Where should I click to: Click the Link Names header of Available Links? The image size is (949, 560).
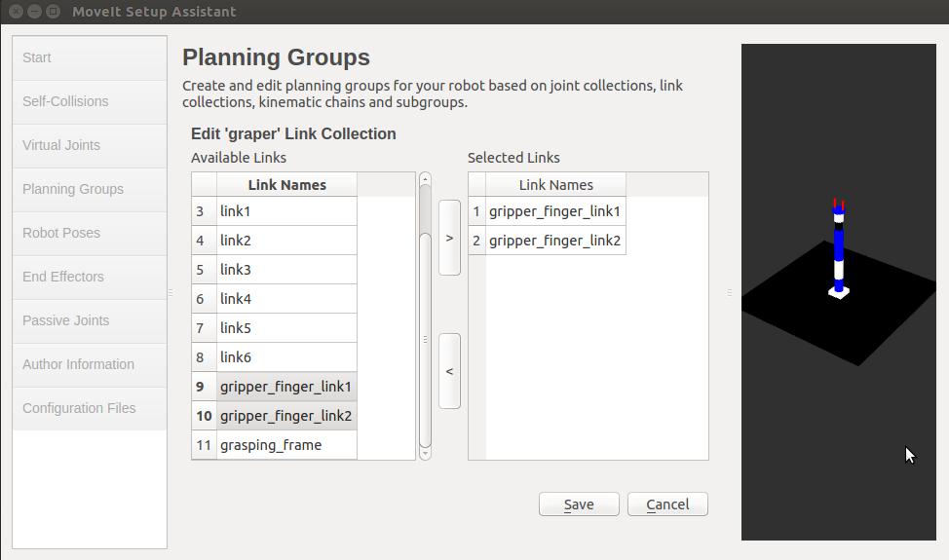pos(286,184)
